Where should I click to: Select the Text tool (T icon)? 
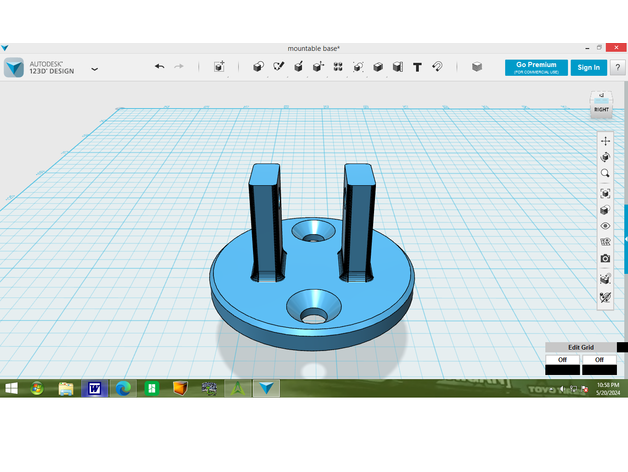coord(417,67)
